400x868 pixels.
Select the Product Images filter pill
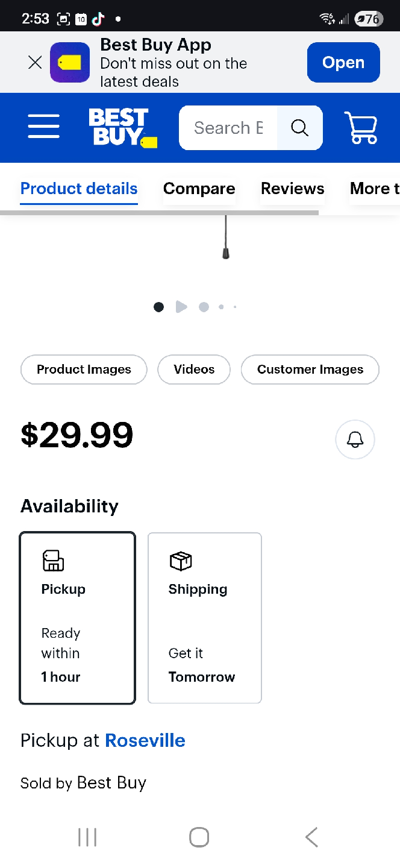point(83,370)
